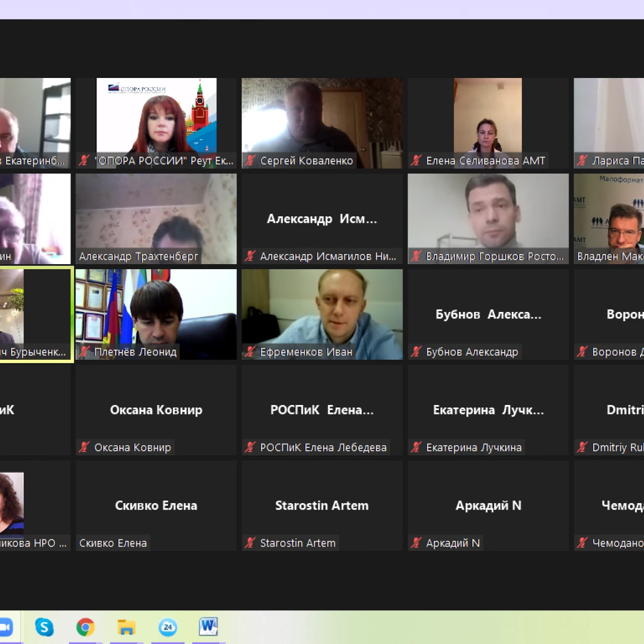The image size is (644, 644).
Task: Click muted mic icon for Сергей Коваленко
Action: [250, 160]
